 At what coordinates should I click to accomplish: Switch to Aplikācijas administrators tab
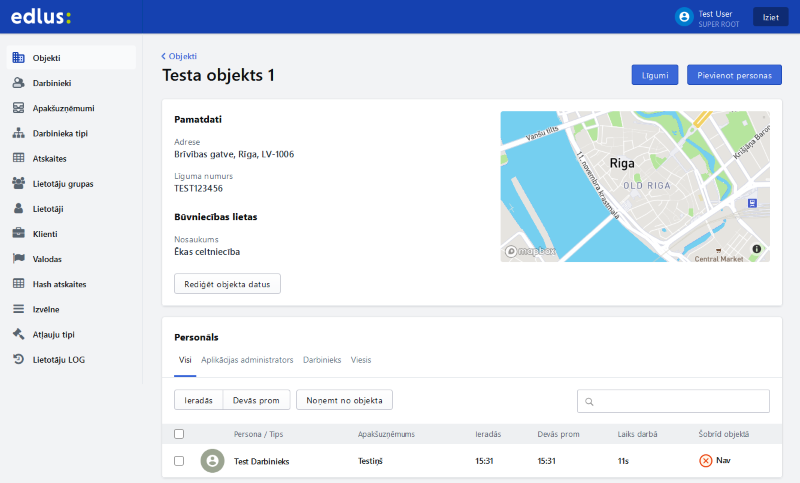(247, 359)
